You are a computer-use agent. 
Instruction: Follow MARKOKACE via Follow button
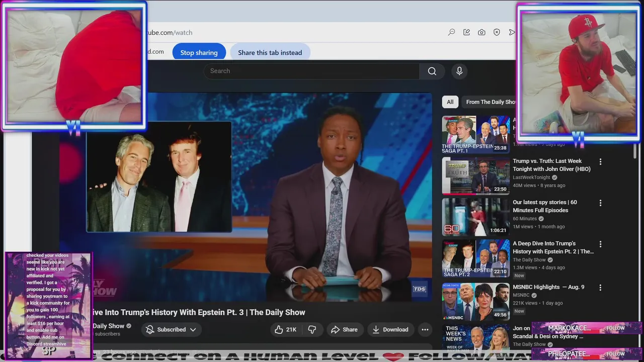(x=615, y=328)
